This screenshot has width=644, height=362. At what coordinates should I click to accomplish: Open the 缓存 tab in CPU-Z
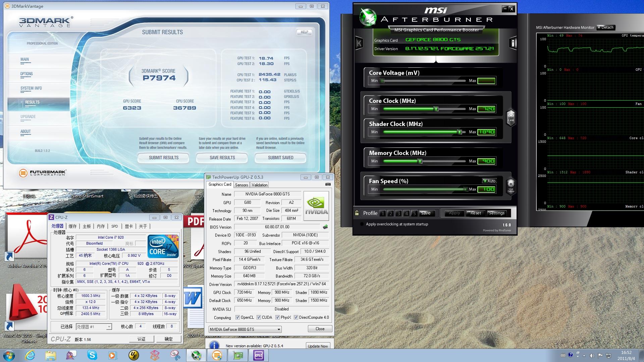click(72, 226)
